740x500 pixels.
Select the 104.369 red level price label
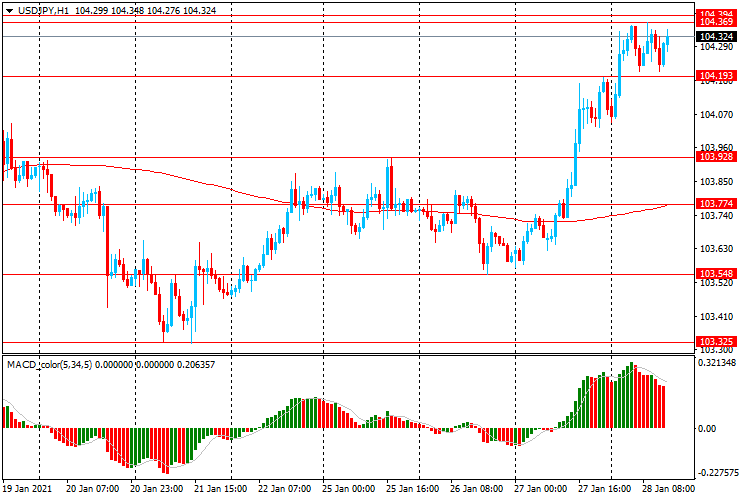[716, 22]
